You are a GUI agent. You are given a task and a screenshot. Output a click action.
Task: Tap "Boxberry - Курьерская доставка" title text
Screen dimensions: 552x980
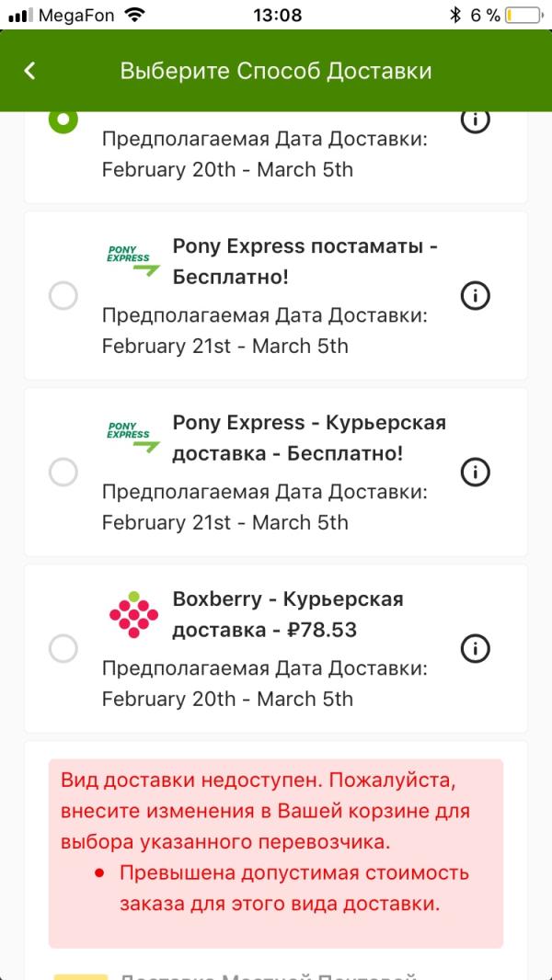coord(287,614)
